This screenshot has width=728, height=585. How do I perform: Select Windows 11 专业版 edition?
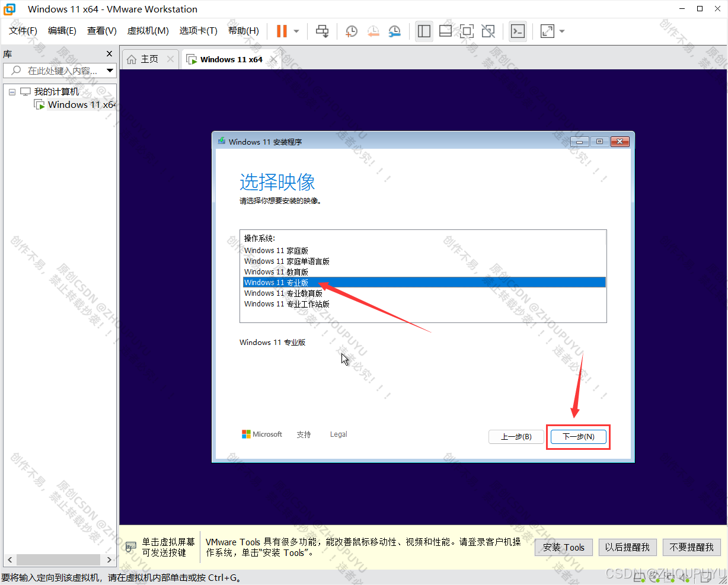point(424,283)
